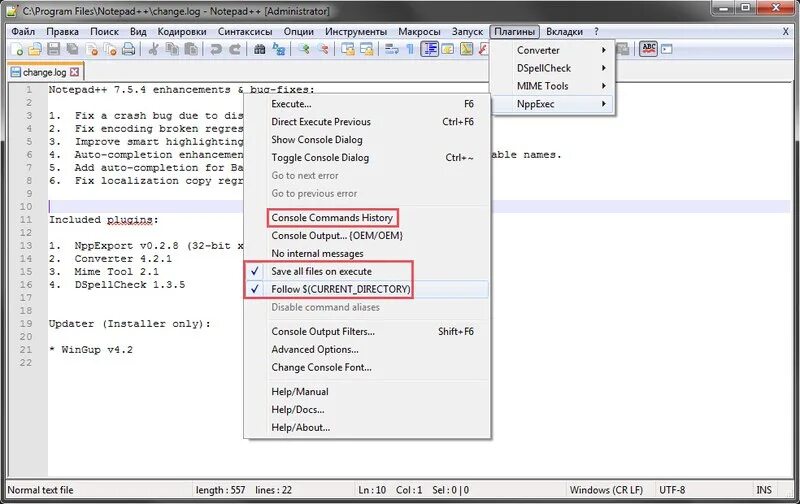Image resolution: width=800 pixels, height=504 pixels.
Task: Open Find with the binoculars icon
Action: [260, 49]
